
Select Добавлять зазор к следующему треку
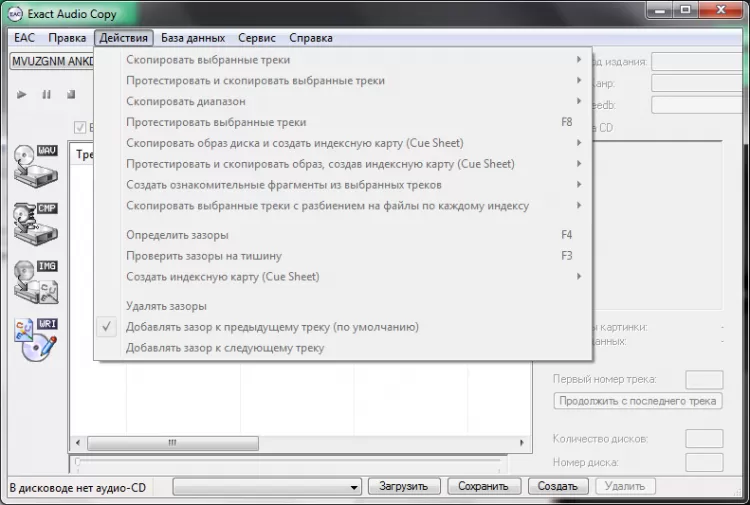point(343,348)
